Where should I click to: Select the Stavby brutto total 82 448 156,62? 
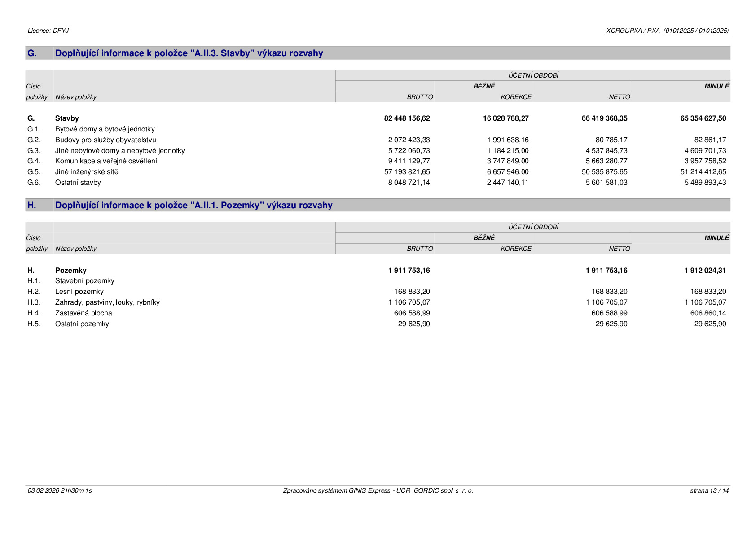tap(407, 118)
